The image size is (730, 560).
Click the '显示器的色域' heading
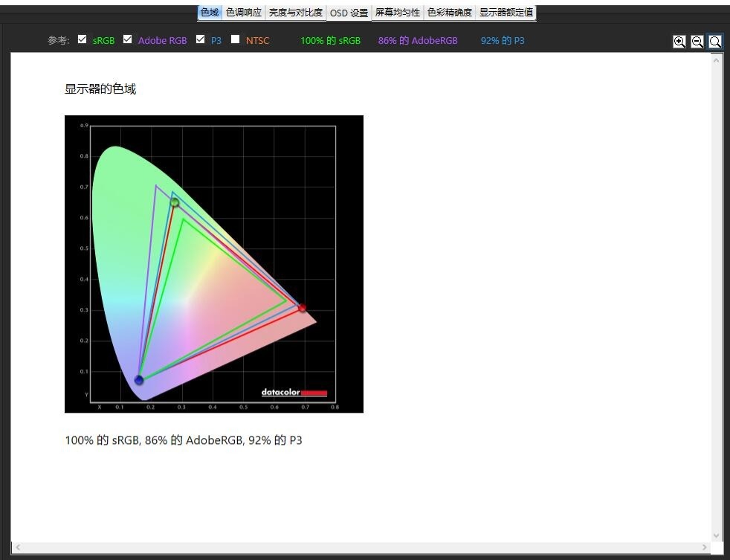pyautogui.click(x=100, y=89)
